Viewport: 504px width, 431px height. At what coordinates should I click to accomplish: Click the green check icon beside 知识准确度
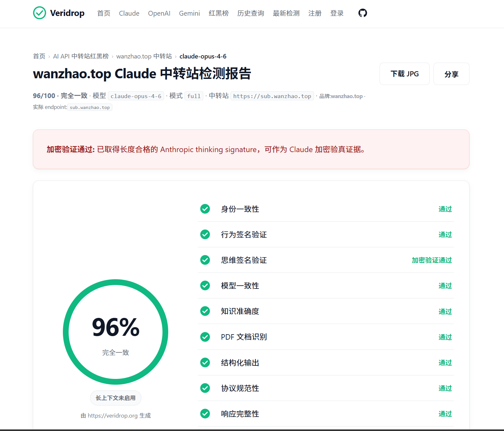coord(205,311)
